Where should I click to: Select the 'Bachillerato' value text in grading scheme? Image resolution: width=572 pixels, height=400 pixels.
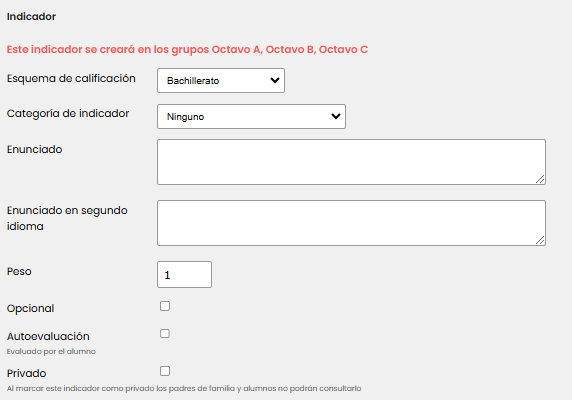(x=193, y=81)
